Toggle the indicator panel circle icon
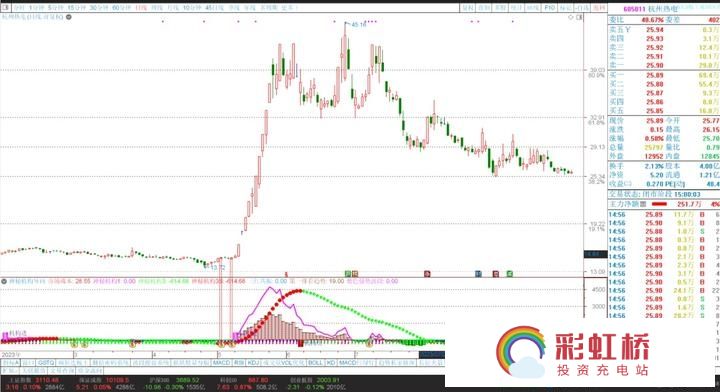The image size is (720, 392). point(4,281)
